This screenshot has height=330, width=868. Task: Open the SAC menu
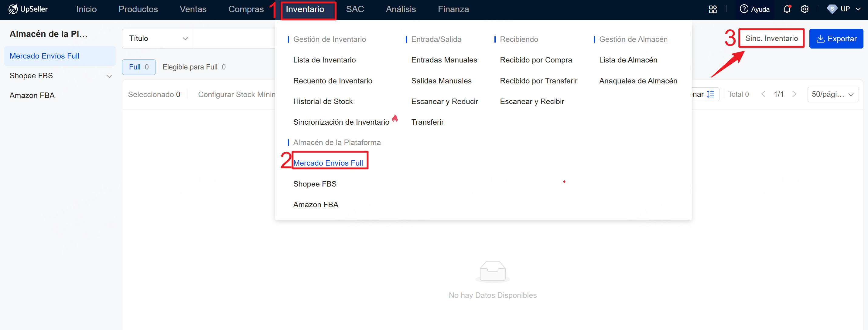355,9
